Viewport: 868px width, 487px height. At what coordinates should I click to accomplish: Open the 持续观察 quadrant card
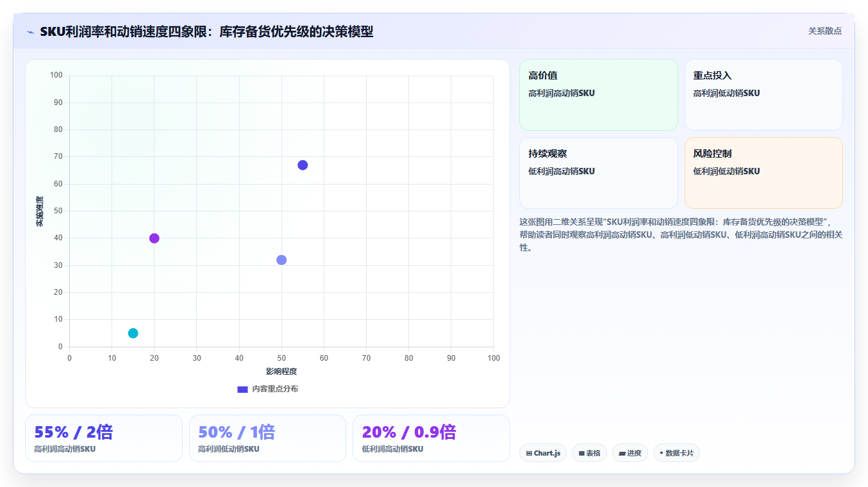[x=598, y=173]
